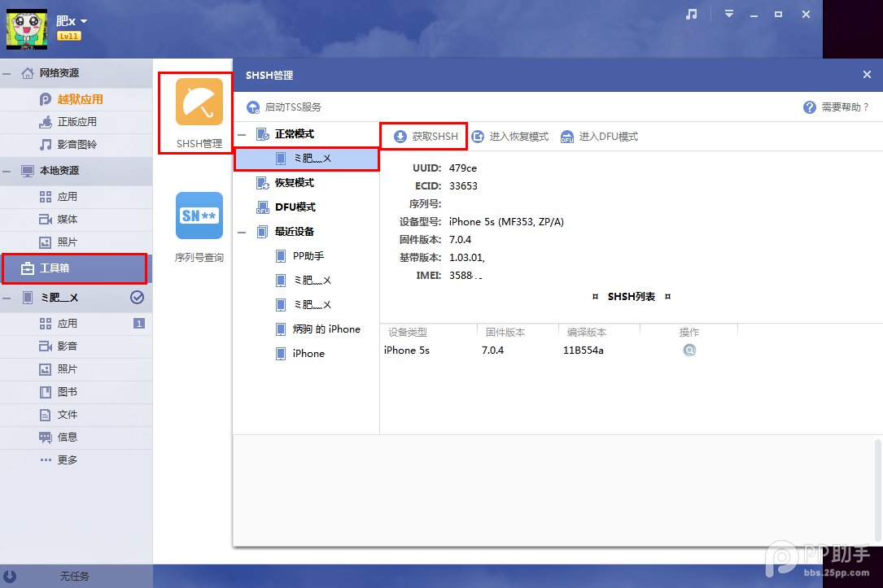Click the question mark help icon
Viewport: 883px width, 588px height.
(808, 107)
